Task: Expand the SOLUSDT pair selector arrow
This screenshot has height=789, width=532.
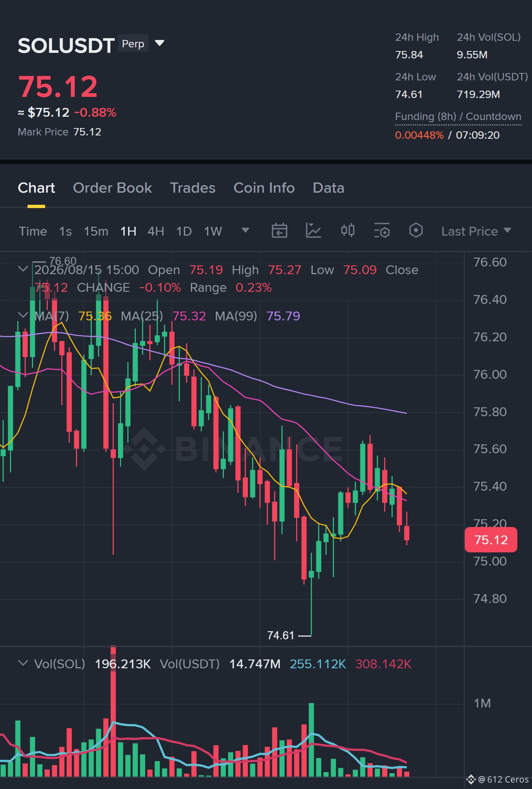Action: click(160, 43)
